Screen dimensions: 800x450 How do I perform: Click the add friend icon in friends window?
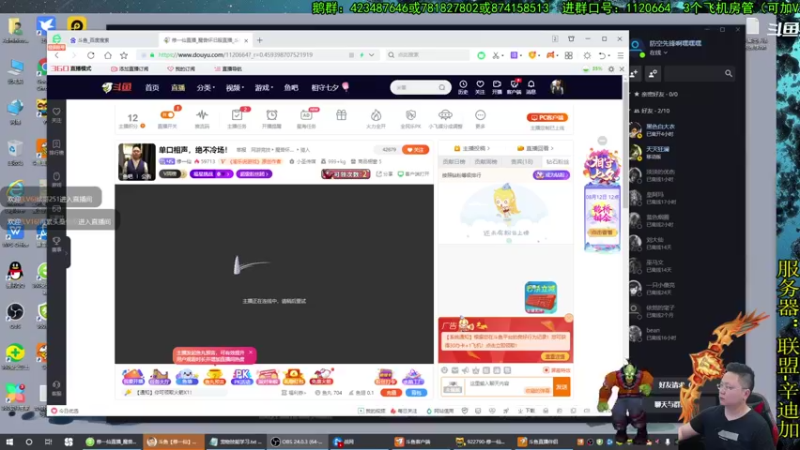634,74
